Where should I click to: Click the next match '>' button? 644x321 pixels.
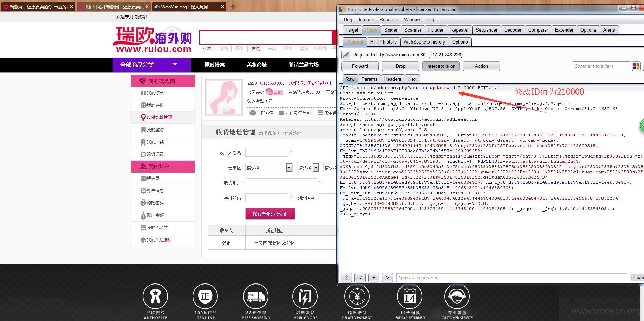[x=388, y=277]
